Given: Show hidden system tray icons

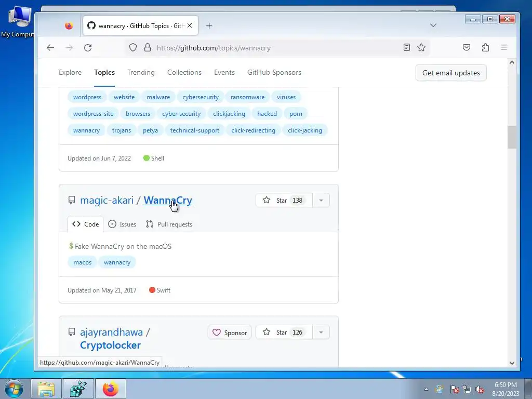Looking at the screenshot, I should [426, 389].
